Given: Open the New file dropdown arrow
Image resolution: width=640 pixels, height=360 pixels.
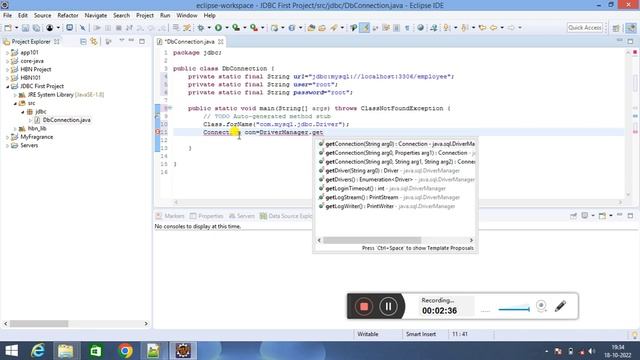Looking at the screenshot, I should click(x=16, y=28).
